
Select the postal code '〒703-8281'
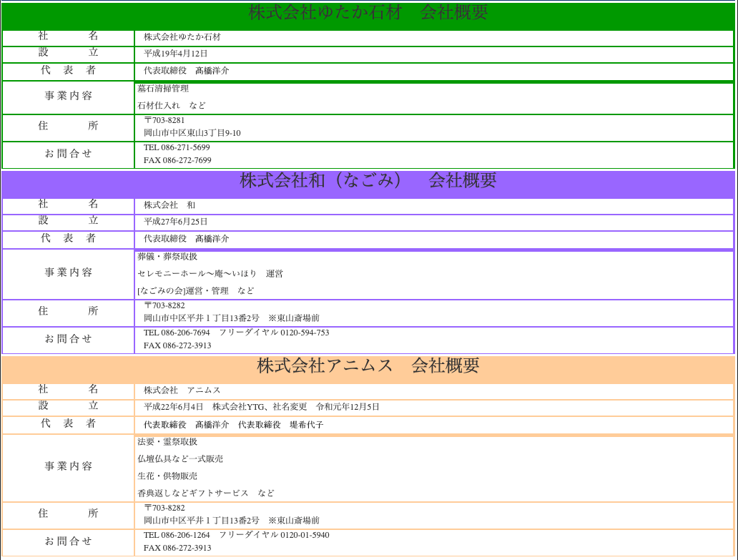pos(164,120)
